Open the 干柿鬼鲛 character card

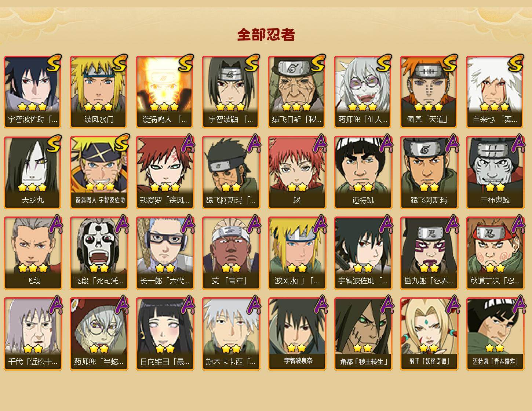tap(495, 172)
